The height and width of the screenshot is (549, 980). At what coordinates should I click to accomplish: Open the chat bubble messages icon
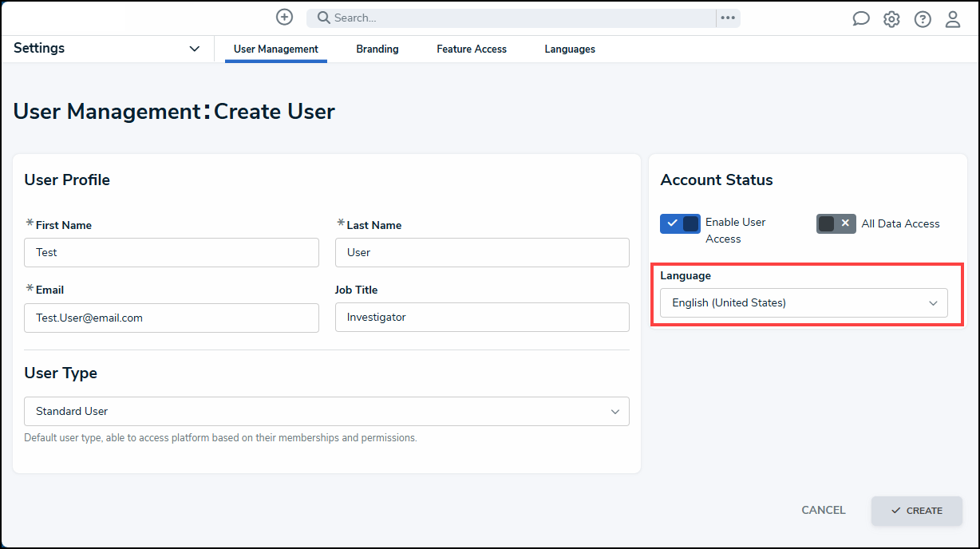(x=860, y=19)
